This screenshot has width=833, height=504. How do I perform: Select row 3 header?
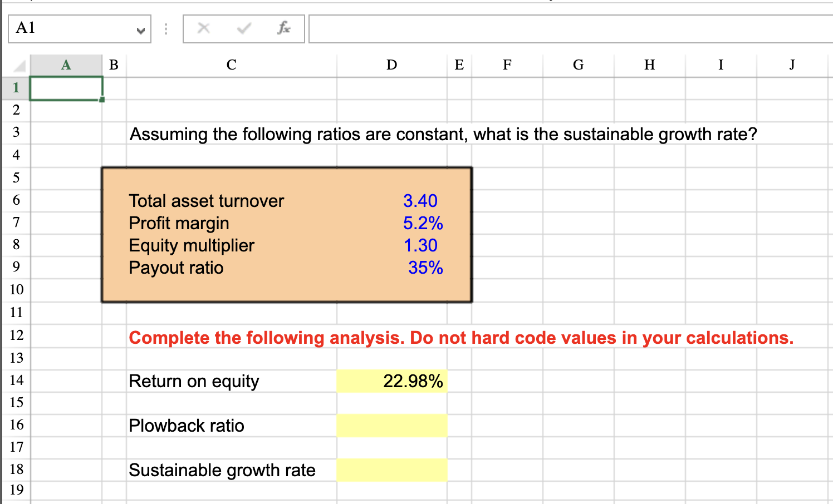click(x=16, y=132)
